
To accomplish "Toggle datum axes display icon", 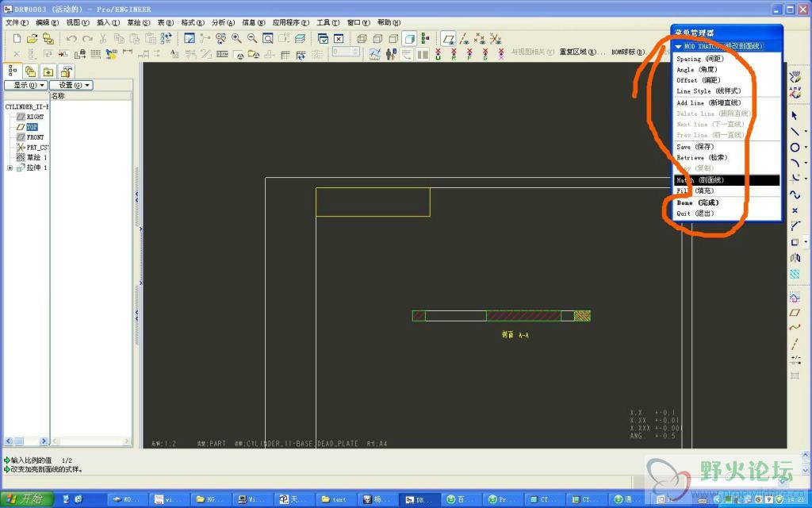I will [465, 38].
